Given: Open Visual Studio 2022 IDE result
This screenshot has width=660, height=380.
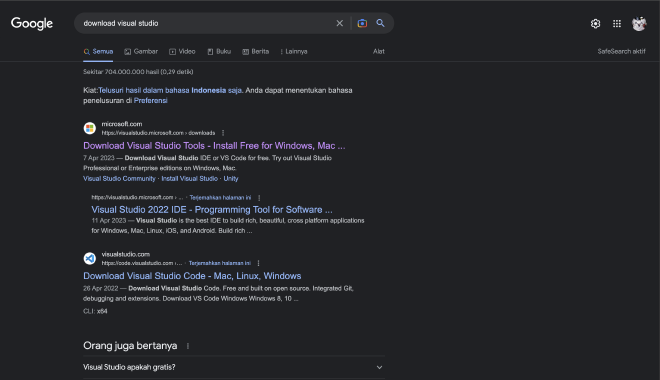Looking at the screenshot, I should [212, 210].
